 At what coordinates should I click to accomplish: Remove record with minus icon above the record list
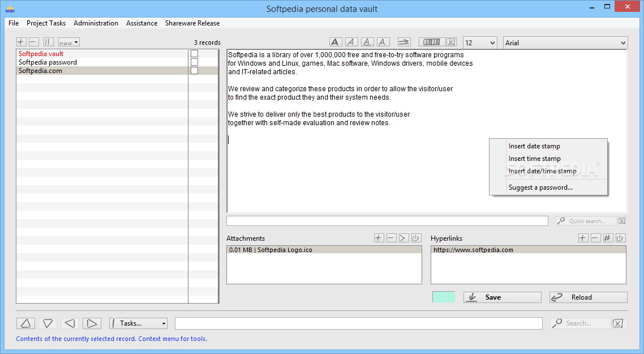point(34,42)
